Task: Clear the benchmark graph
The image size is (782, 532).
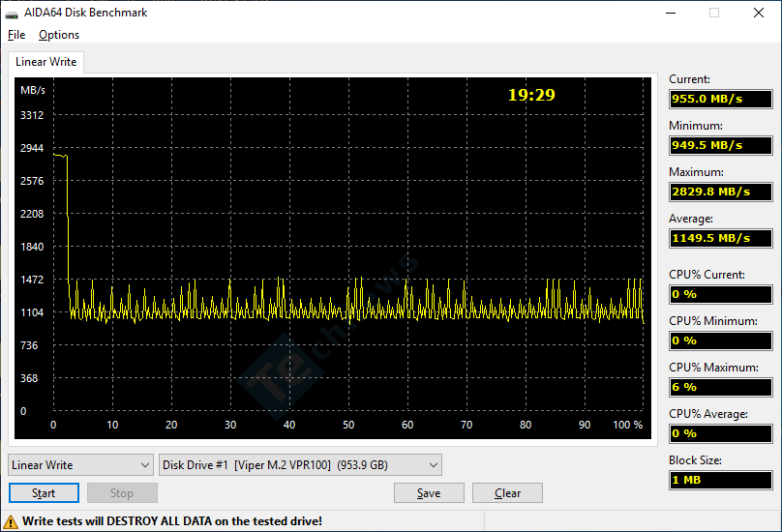Action: [507, 493]
